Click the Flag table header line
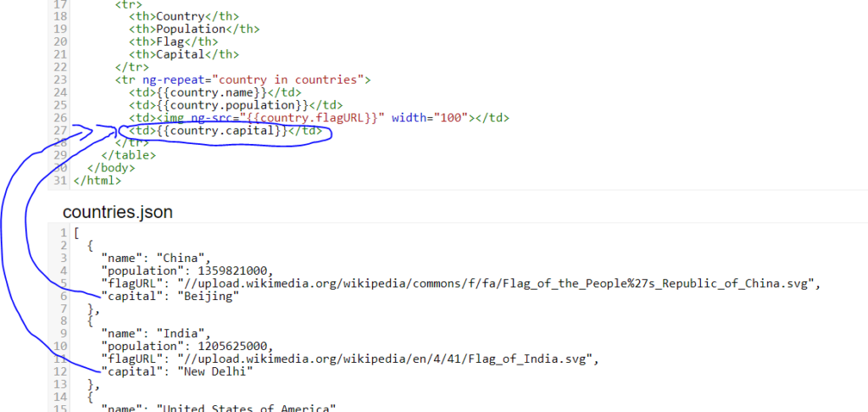Viewport: 868px width, 412px height. click(x=174, y=42)
